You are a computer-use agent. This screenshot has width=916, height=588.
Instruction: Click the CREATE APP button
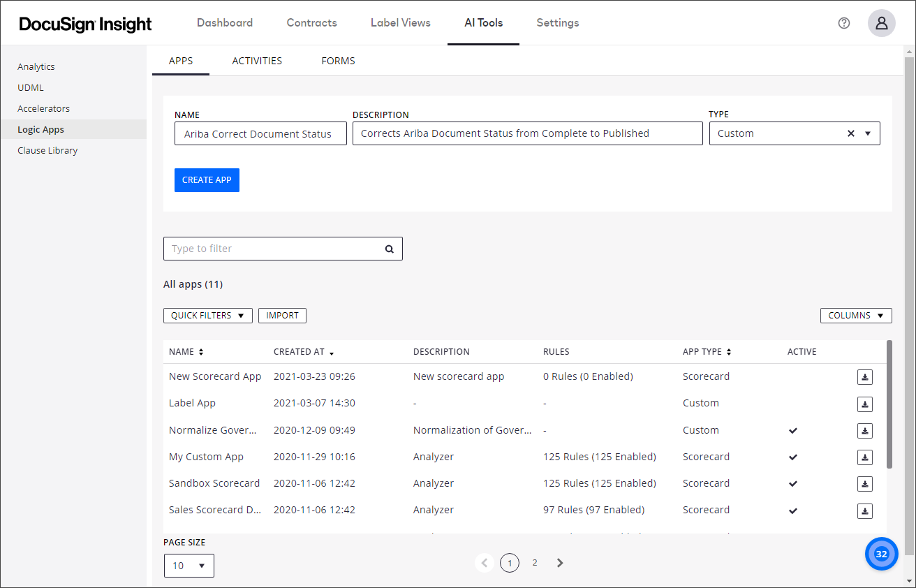click(207, 179)
